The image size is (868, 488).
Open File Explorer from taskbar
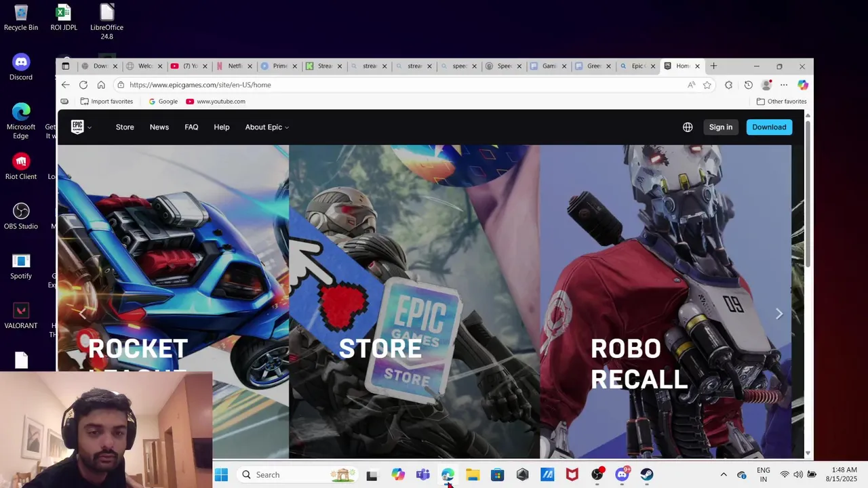point(473,474)
